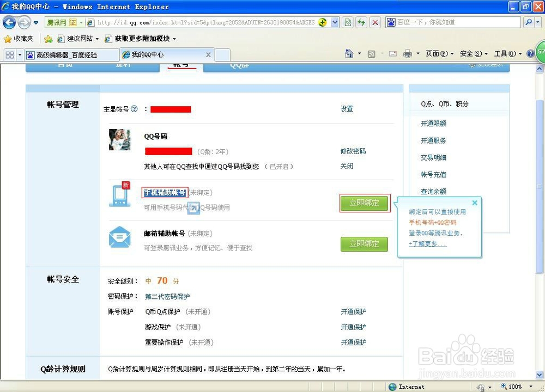Click the vertical scrollbar thumb

pyautogui.click(x=540, y=186)
